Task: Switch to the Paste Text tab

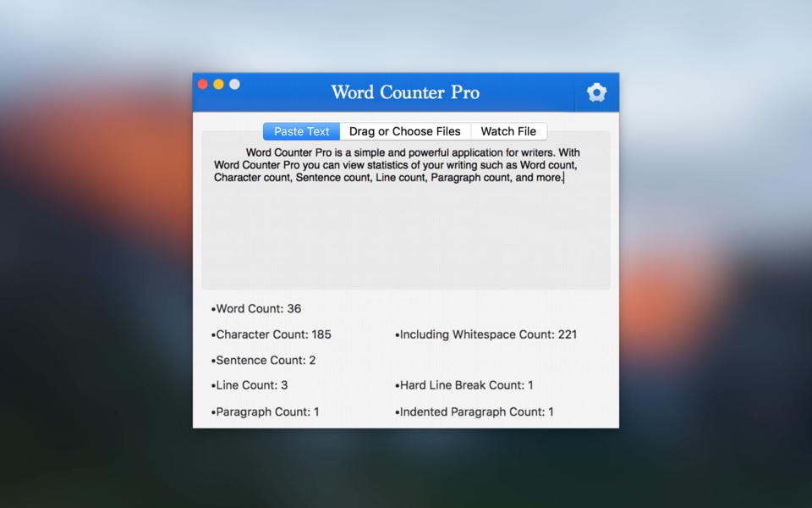Action: pyautogui.click(x=301, y=131)
